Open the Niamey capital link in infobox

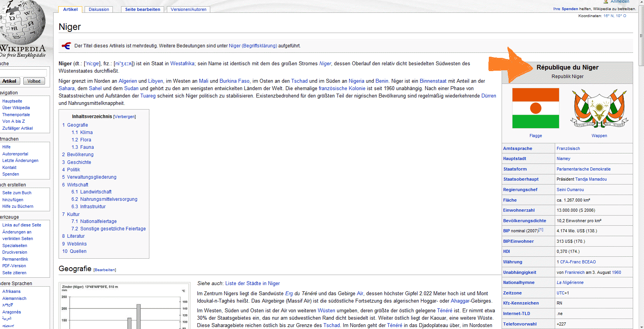pyautogui.click(x=563, y=158)
